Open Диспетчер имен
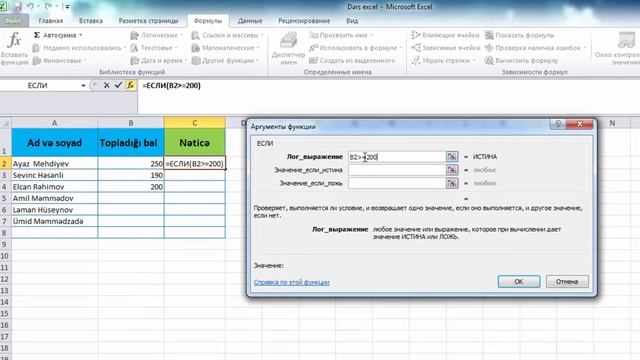 pyautogui.click(x=289, y=48)
